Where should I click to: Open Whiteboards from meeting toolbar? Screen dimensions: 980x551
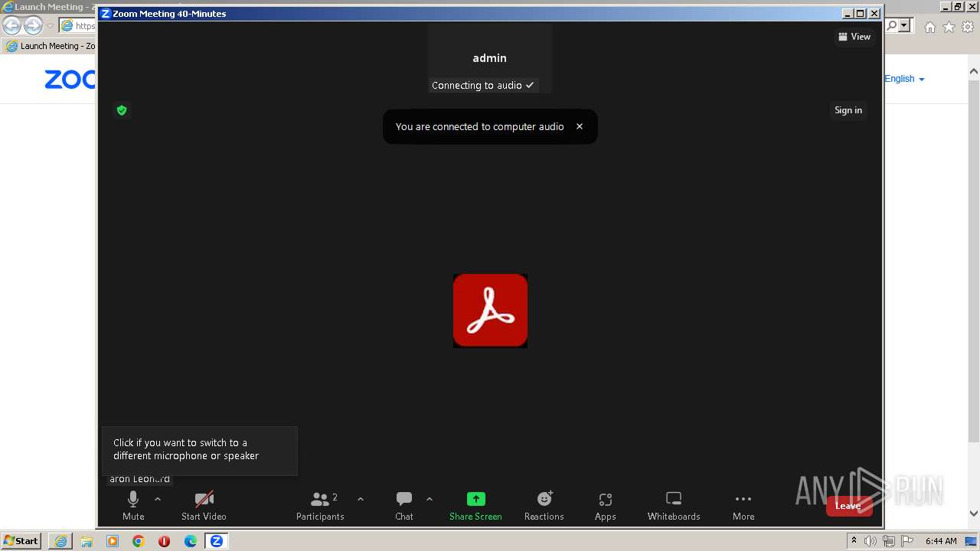674,506
